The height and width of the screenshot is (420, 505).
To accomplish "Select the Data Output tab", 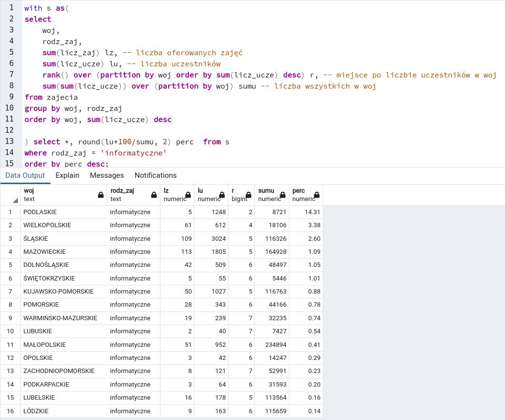I will pyautogui.click(x=25, y=175).
